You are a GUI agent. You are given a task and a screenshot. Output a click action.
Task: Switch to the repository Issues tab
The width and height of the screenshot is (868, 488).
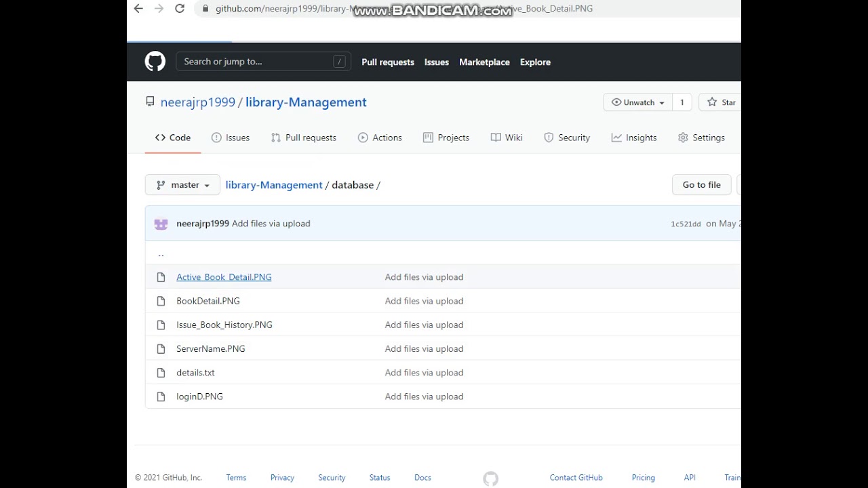231,138
